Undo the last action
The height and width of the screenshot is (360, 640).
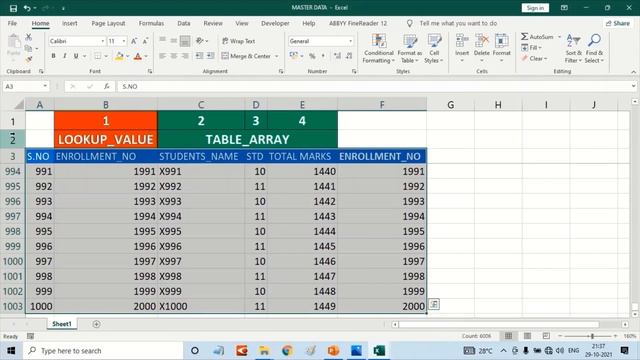(x=27, y=8)
